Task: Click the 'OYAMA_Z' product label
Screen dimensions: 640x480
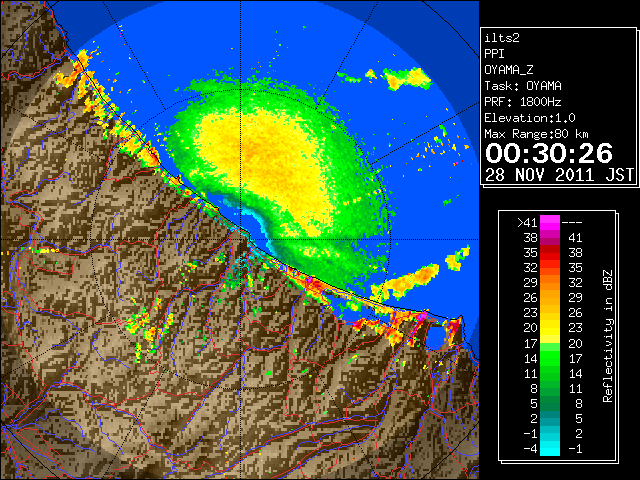Action: (x=509, y=70)
